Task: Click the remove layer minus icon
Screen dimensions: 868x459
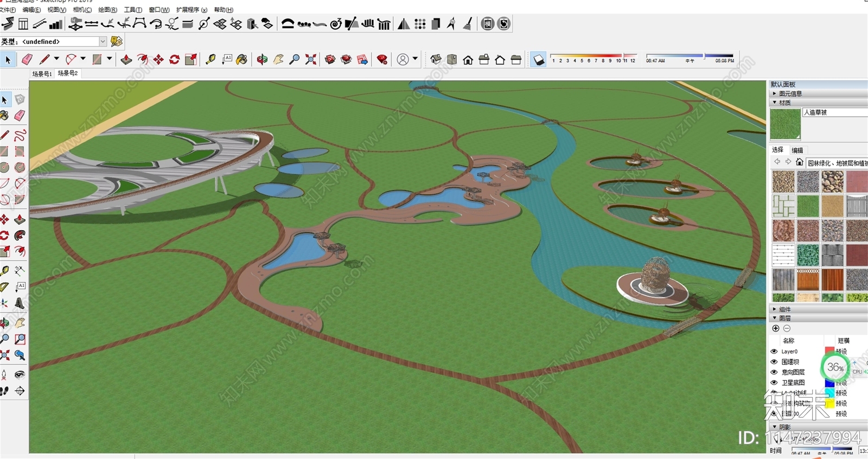Action: coord(787,328)
